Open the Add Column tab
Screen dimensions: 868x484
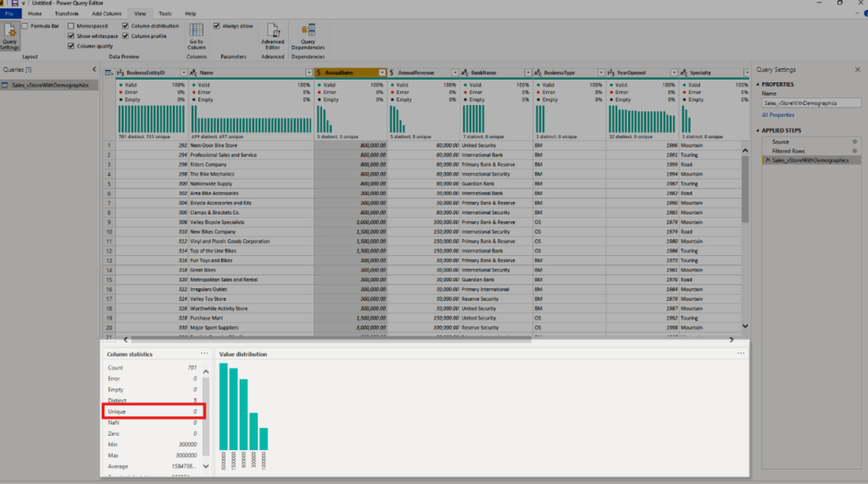tap(107, 14)
